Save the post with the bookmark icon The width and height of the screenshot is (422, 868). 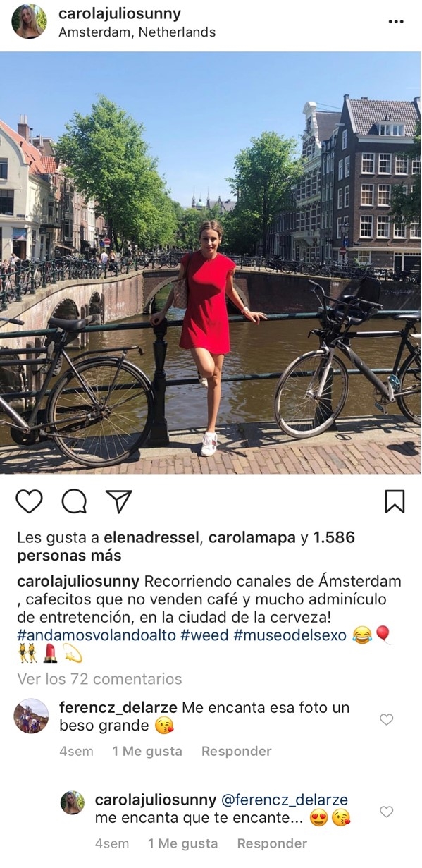point(395,501)
